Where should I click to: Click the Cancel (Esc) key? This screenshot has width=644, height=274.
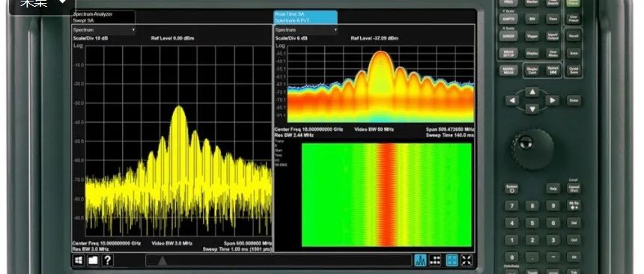tap(574, 189)
